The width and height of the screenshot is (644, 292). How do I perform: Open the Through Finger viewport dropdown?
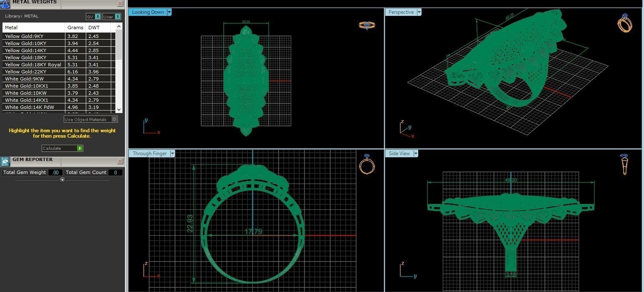(172, 154)
